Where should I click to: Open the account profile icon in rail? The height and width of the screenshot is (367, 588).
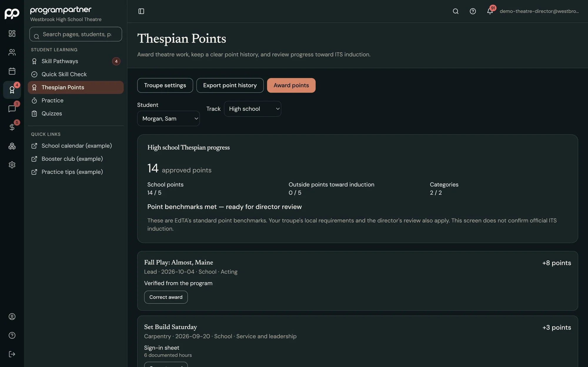point(12,317)
